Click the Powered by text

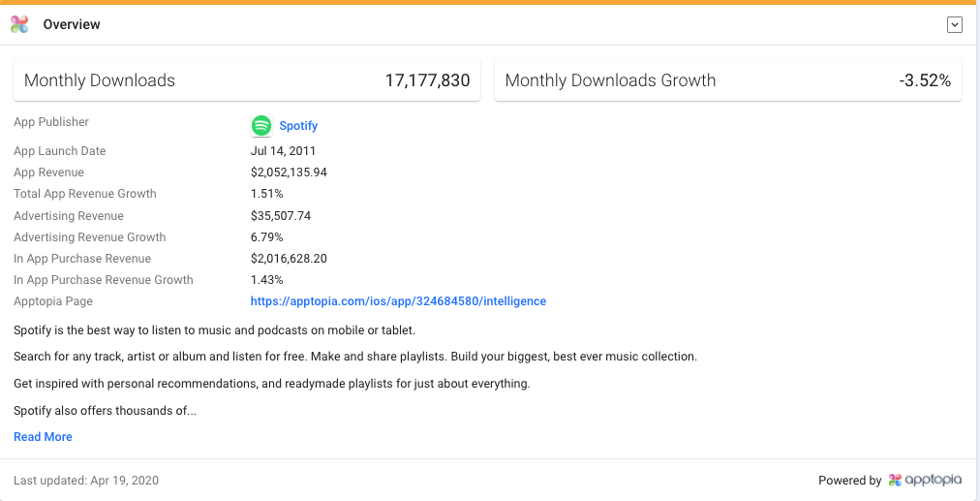pyautogui.click(x=850, y=481)
